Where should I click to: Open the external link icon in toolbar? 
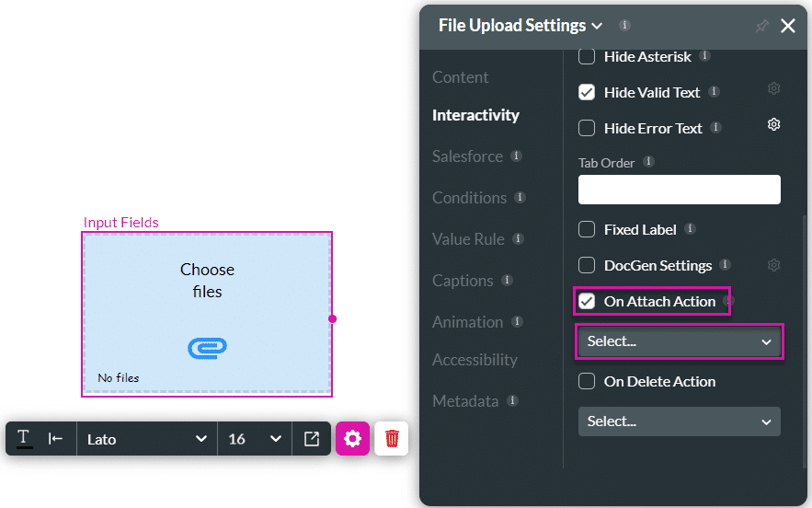311,439
